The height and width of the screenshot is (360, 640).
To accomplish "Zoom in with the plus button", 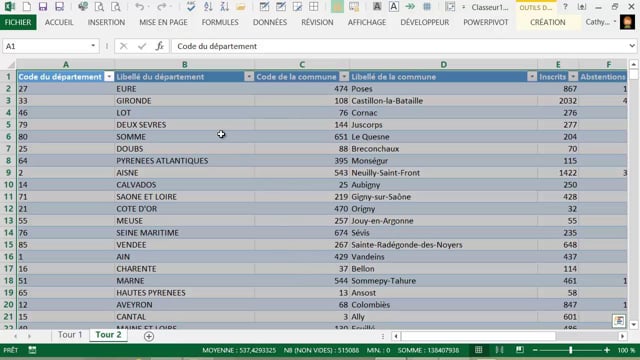I will [607, 350].
